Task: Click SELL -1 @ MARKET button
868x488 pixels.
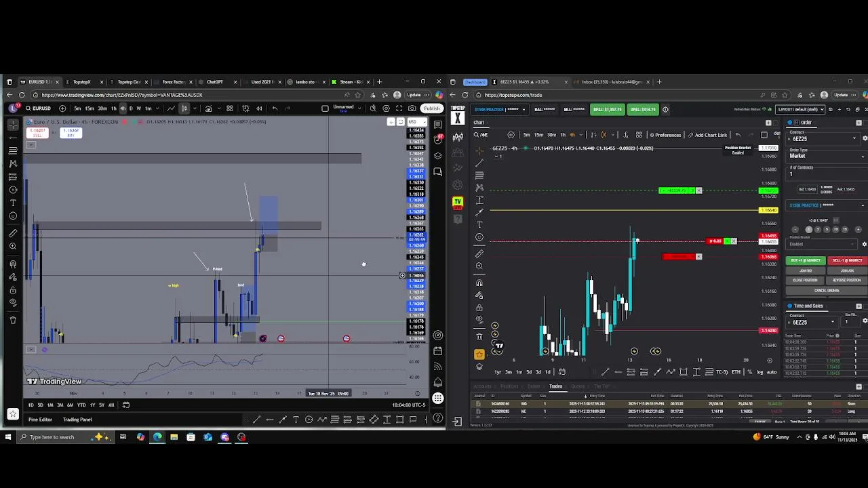Action: pos(848,260)
